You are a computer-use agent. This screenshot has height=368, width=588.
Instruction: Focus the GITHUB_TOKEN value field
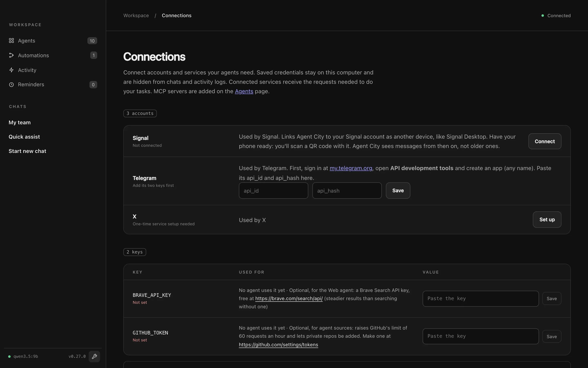pos(481,336)
